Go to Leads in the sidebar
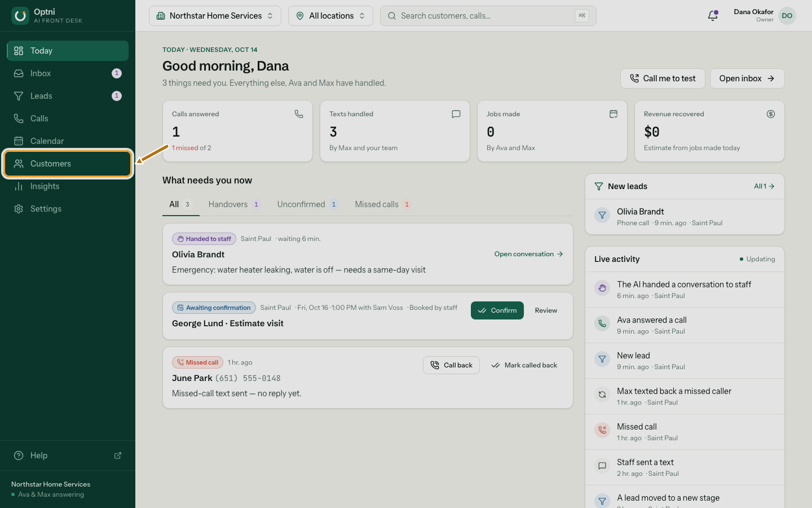812x508 pixels. [68, 96]
